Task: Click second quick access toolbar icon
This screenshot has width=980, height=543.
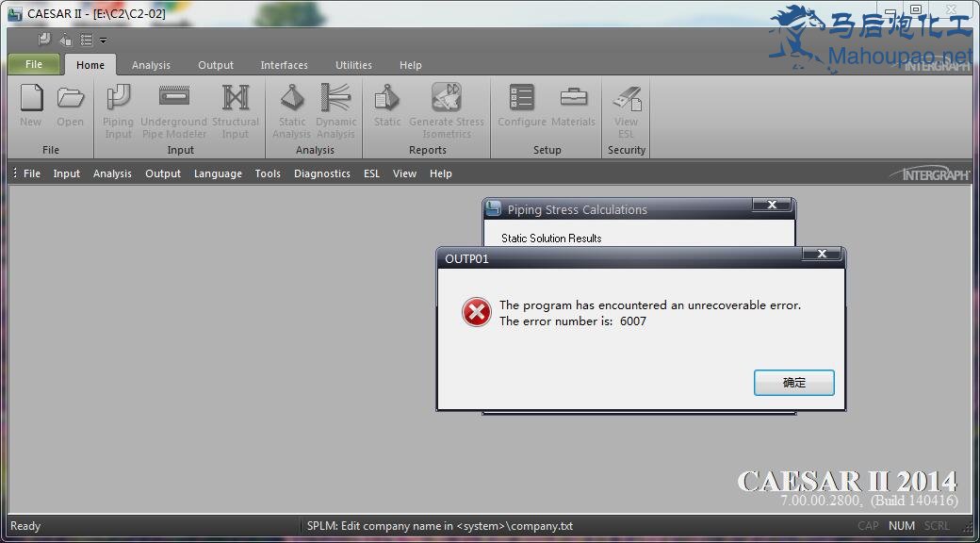Action: pyautogui.click(x=66, y=40)
